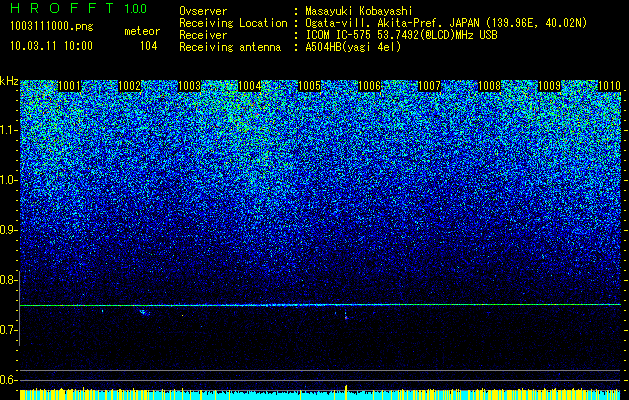629x400 pixels.
Task: Click the meteor label
Action: point(142,31)
